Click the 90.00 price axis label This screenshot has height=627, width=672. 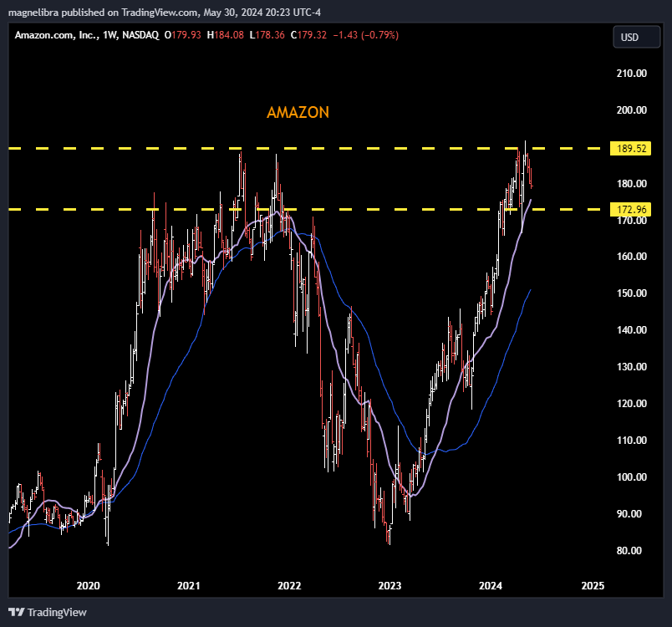pyautogui.click(x=629, y=514)
